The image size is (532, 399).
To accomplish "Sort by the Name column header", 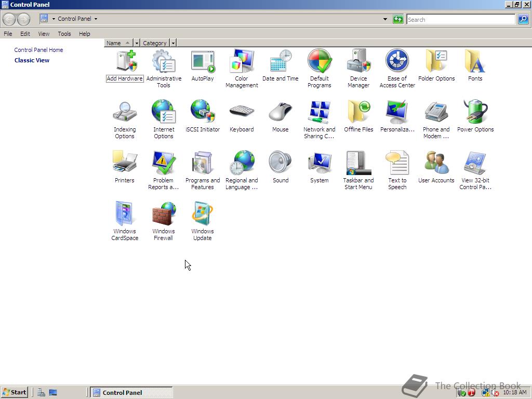I will coord(118,43).
